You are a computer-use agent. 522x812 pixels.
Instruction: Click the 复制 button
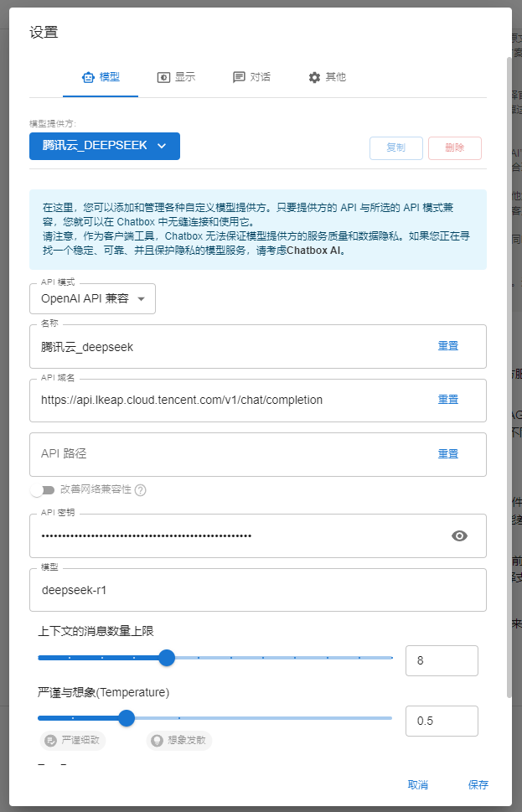tap(396, 148)
